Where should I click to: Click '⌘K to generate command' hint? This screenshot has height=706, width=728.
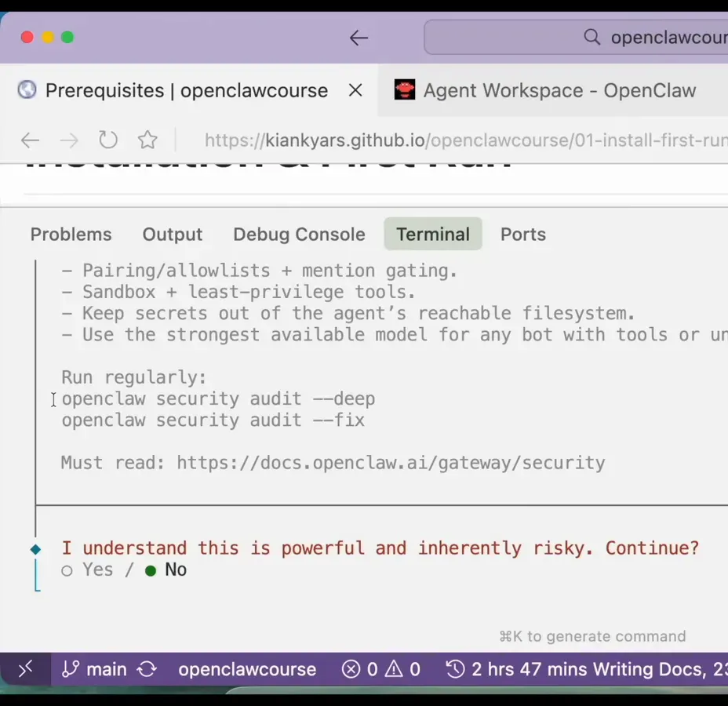coord(592,636)
